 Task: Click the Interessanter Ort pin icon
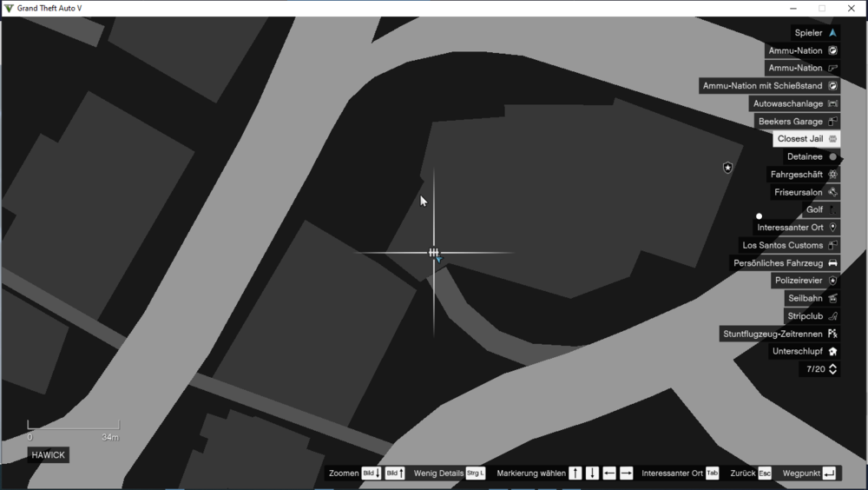[x=832, y=228]
